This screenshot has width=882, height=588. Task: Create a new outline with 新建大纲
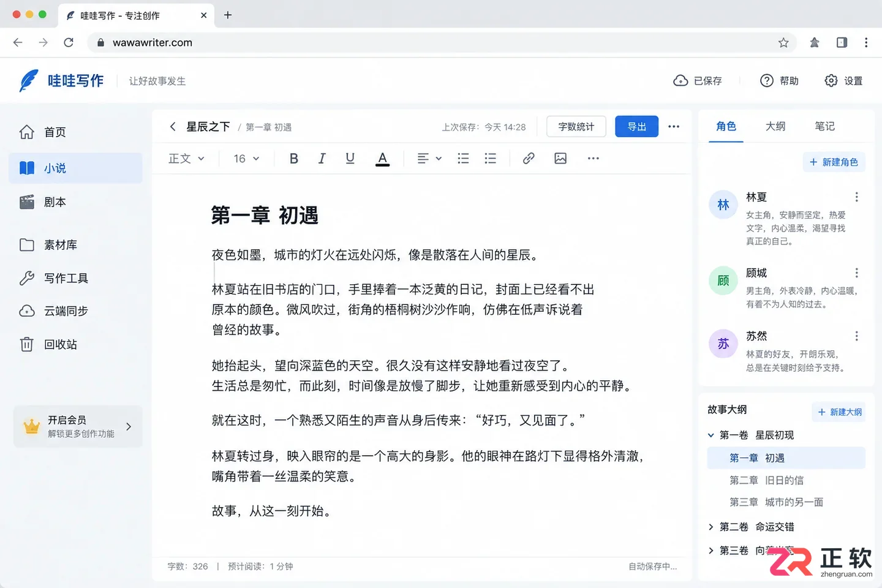[x=840, y=412]
